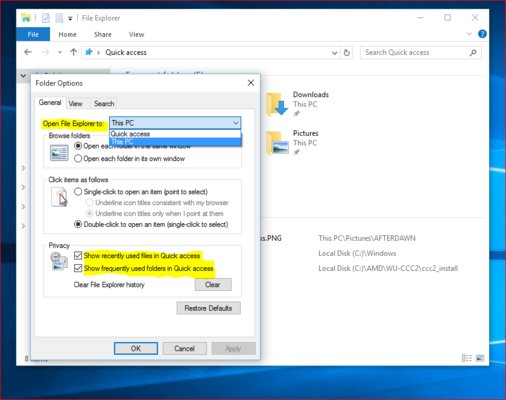
Task: Choose Quick access from the dropdown list
Action: pos(175,134)
